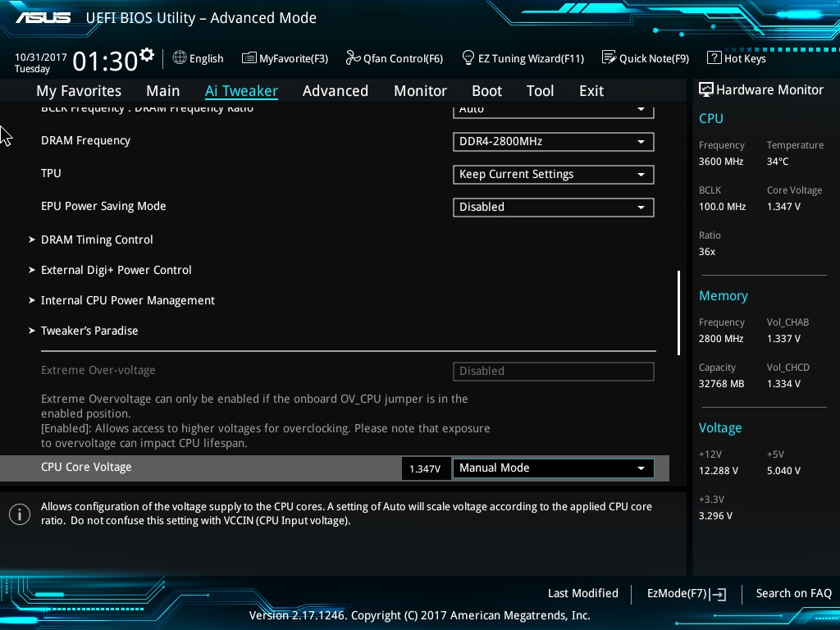Screen dimensions: 840x630
Task: Click the Hardware Monitor panel title
Action: [x=769, y=90]
